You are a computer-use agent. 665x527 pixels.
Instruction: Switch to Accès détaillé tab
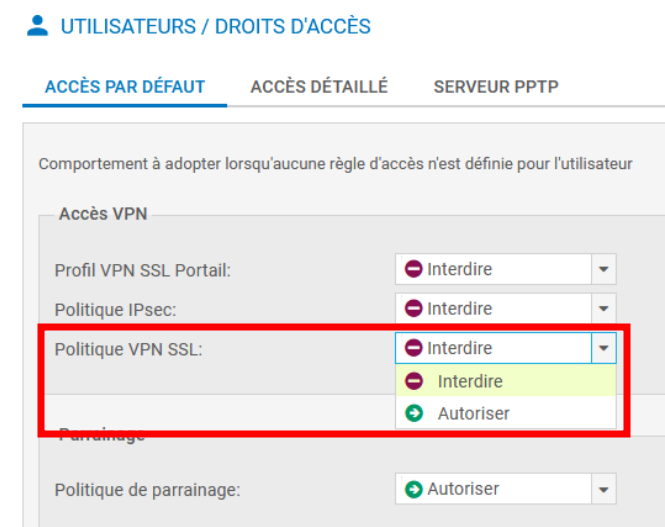pos(319,87)
